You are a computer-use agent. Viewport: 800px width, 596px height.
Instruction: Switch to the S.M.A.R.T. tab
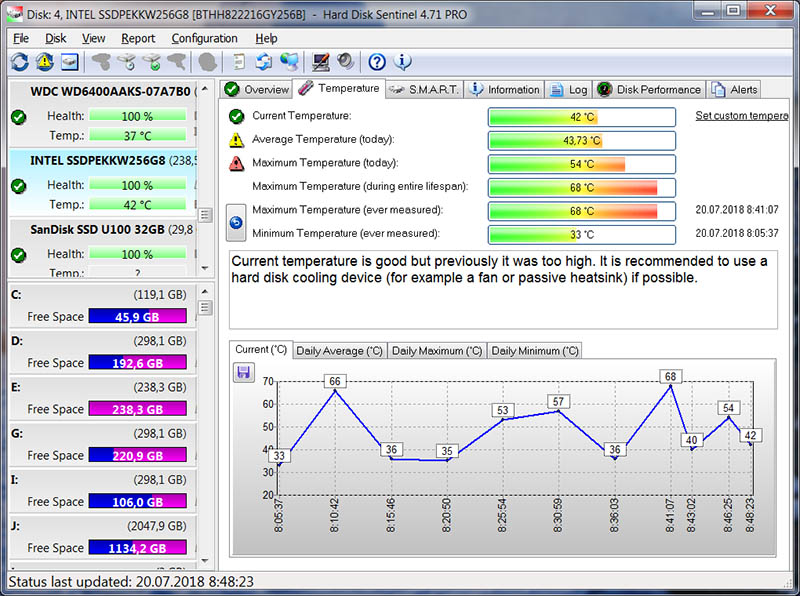[x=424, y=89]
